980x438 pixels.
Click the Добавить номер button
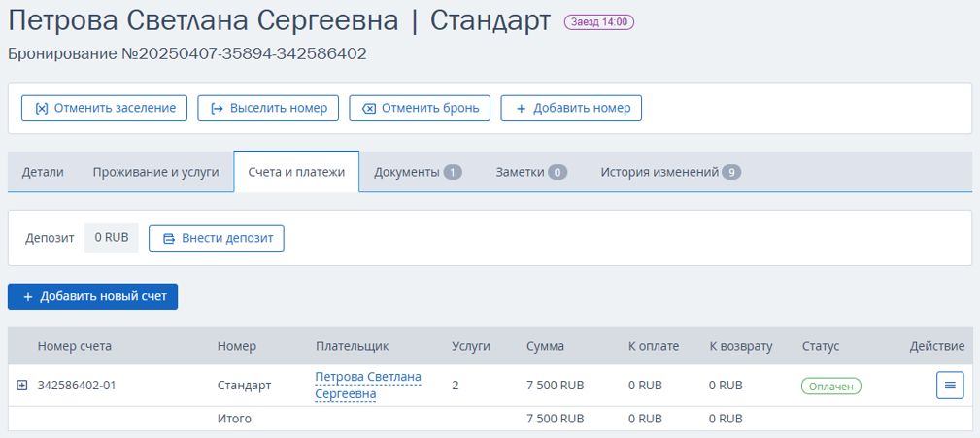point(571,108)
